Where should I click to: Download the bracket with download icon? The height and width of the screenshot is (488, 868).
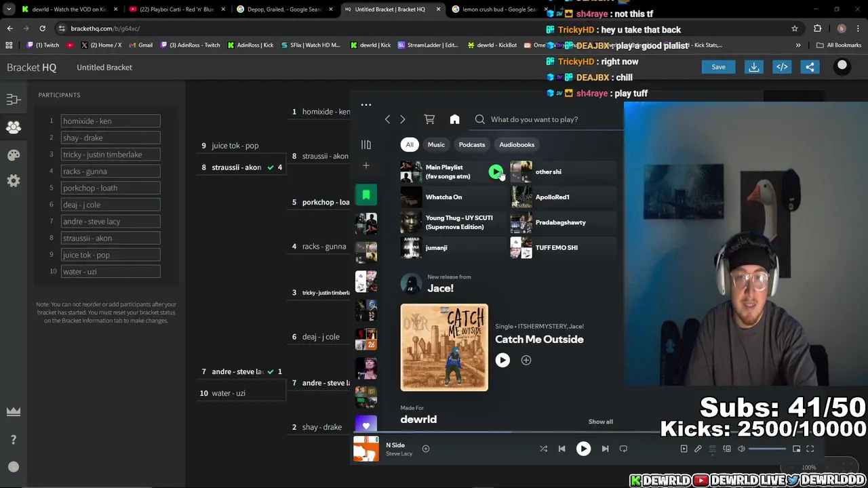(753, 67)
